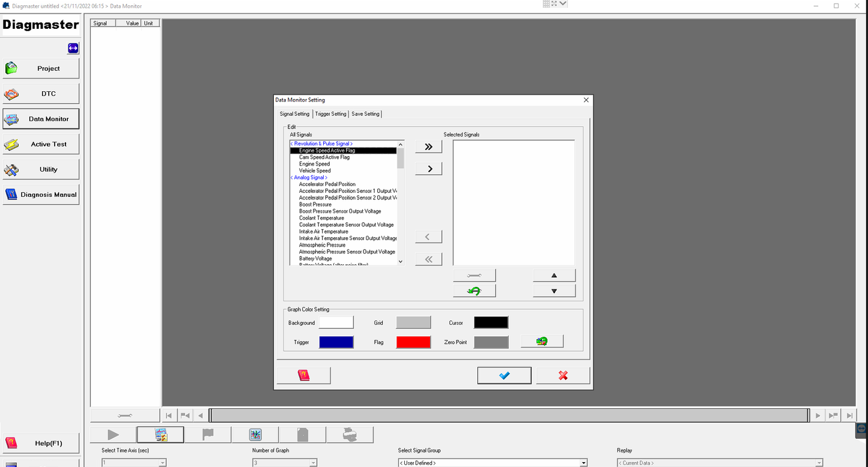
Task: Open the Select Time Axis dropdown
Action: click(x=134, y=463)
